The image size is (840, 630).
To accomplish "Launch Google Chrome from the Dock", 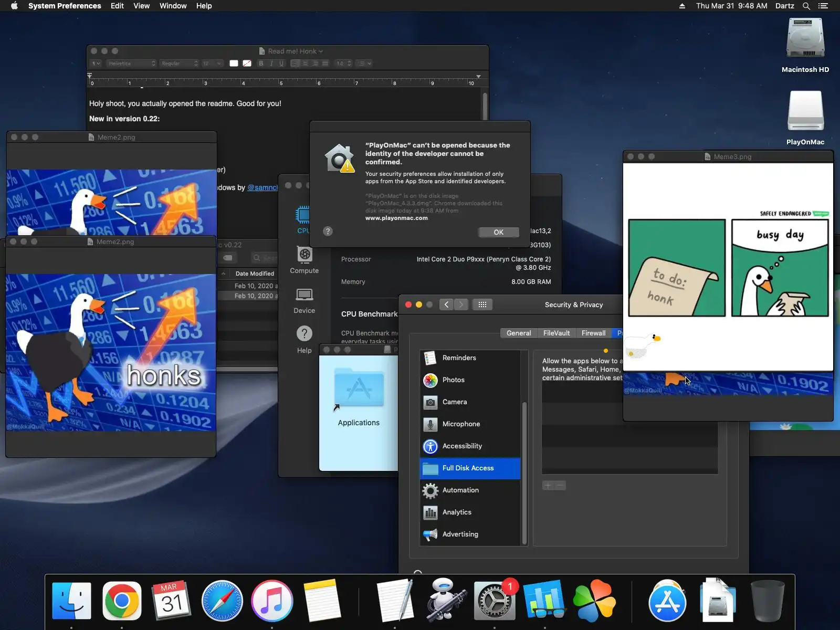I will (x=122, y=601).
